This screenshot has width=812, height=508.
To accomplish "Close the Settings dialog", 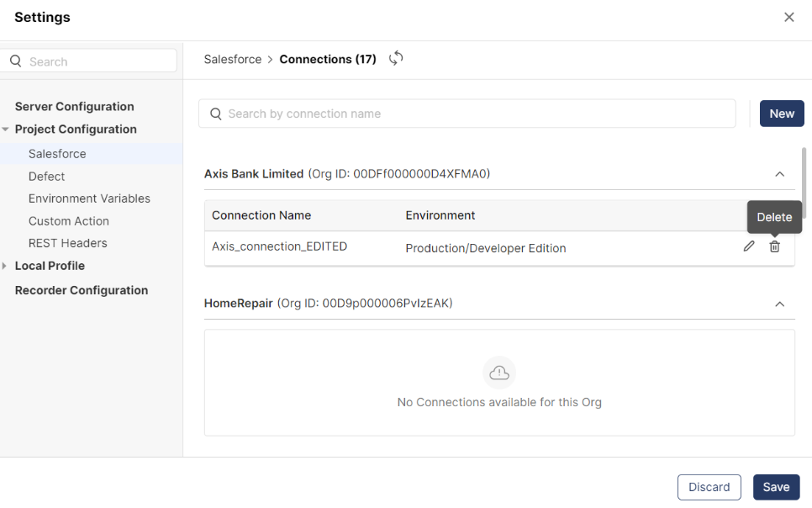I will click(788, 18).
